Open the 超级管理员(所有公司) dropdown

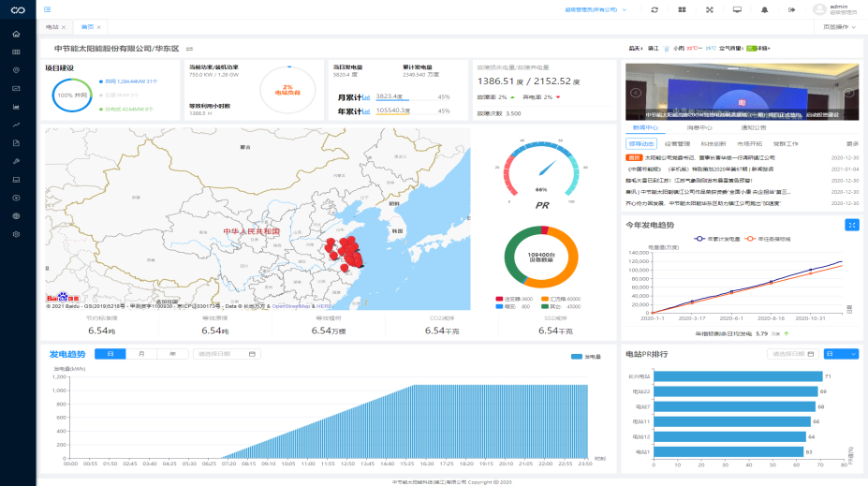[596, 10]
